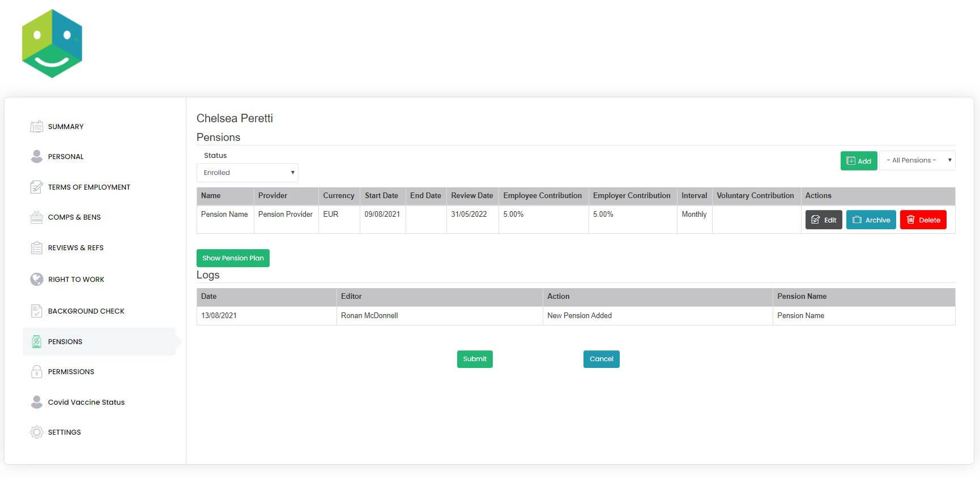Click the Terms of Employment icon

coord(36,187)
